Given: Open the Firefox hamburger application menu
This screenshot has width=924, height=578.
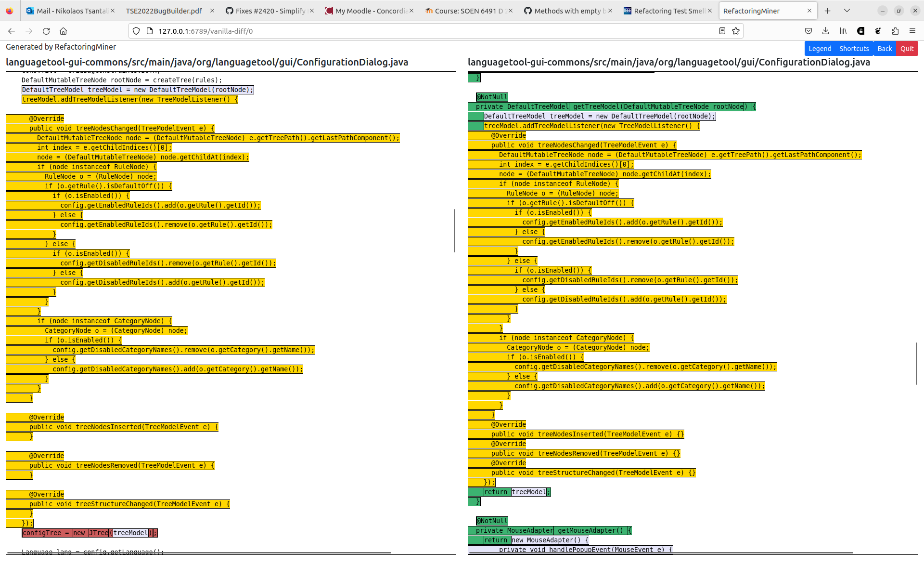Looking at the screenshot, I should (912, 31).
